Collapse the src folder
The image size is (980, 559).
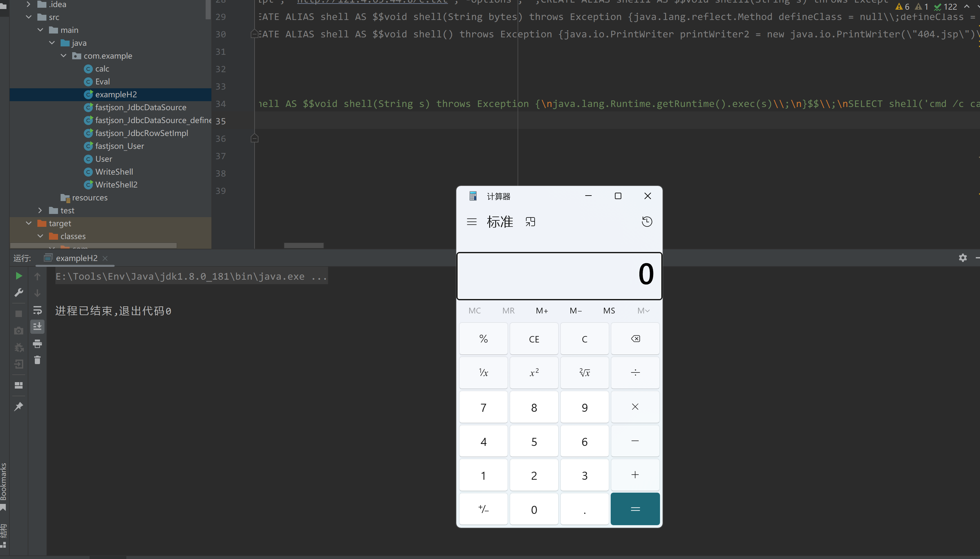coord(29,17)
